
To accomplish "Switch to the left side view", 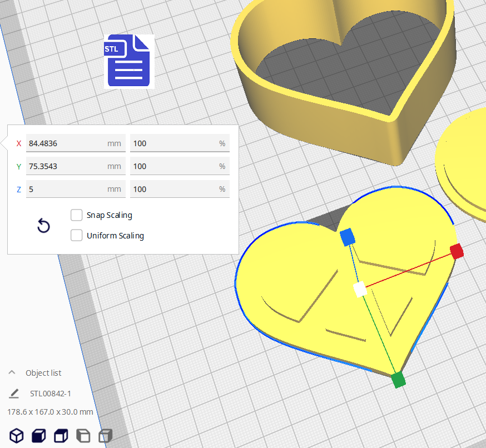I will click(83, 436).
